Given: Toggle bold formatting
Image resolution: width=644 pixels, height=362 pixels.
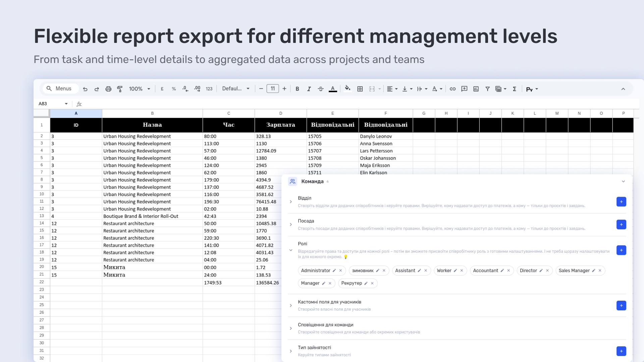Looking at the screenshot, I should [x=297, y=89].
